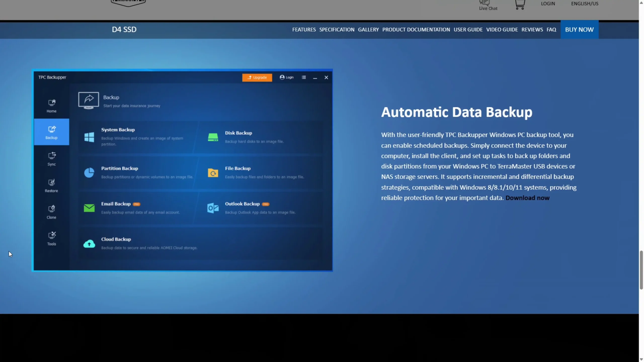Click the scrollbar up arrow
644x362 pixels.
click(x=641, y=3)
